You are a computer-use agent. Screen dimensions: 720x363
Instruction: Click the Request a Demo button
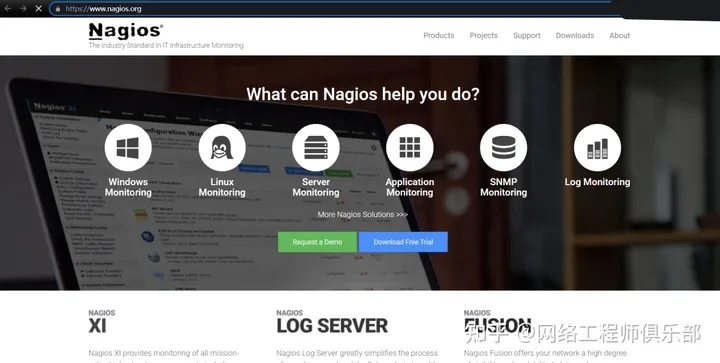click(x=317, y=242)
